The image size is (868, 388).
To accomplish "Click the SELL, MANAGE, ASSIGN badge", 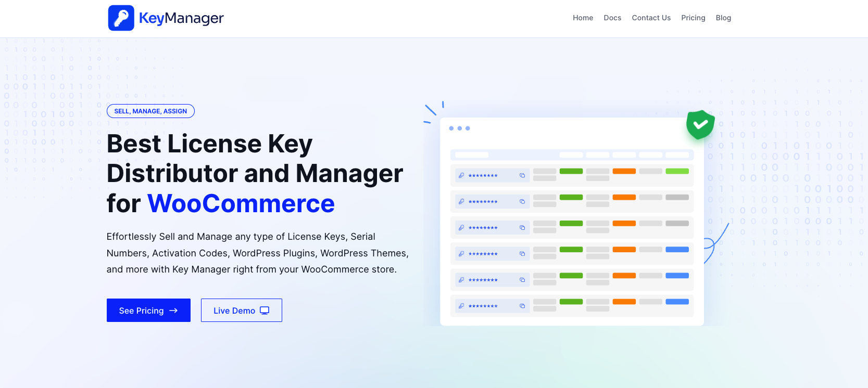I will (150, 111).
